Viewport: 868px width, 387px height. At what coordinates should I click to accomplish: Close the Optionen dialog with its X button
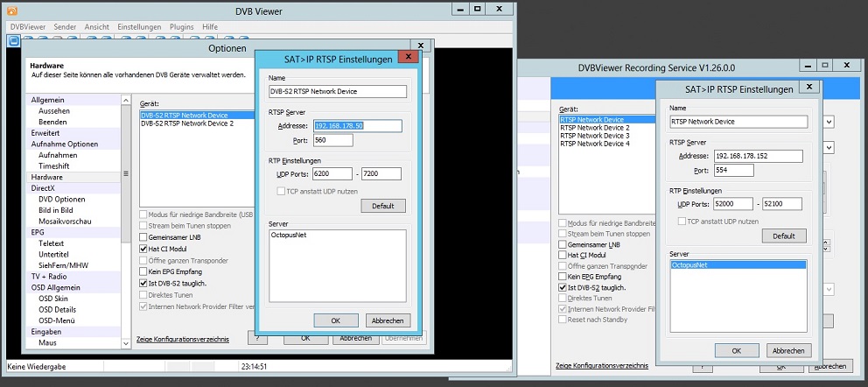point(421,45)
